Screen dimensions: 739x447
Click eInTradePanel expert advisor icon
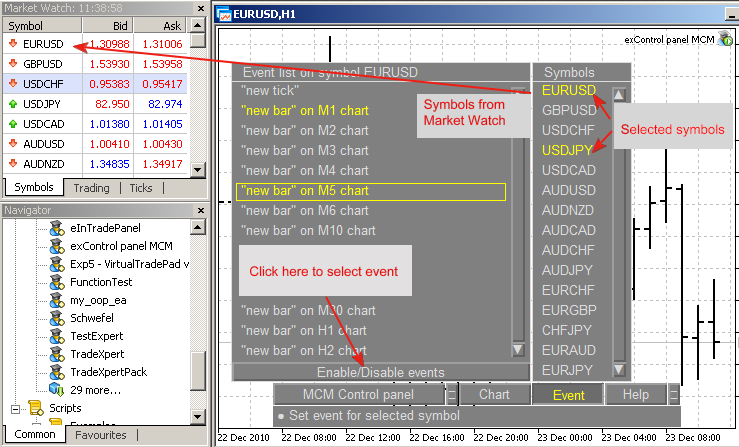57,228
